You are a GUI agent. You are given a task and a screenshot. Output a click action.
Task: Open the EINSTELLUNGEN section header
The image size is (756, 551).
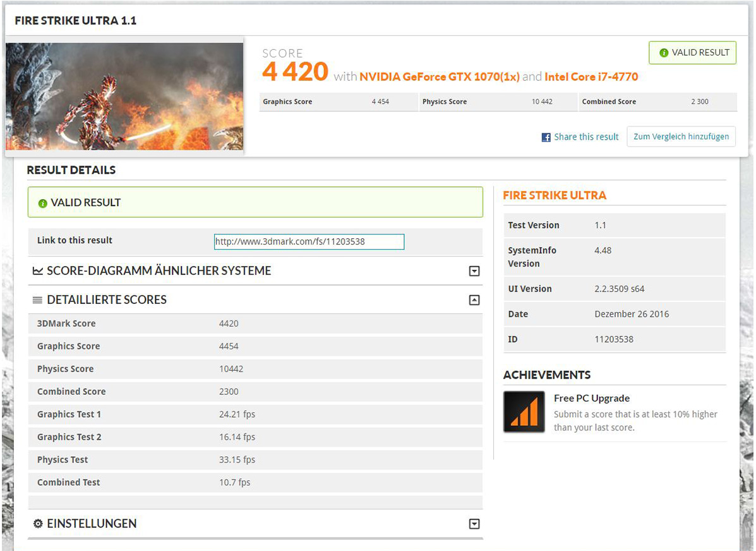pyautogui.click(x=256, y=523)
